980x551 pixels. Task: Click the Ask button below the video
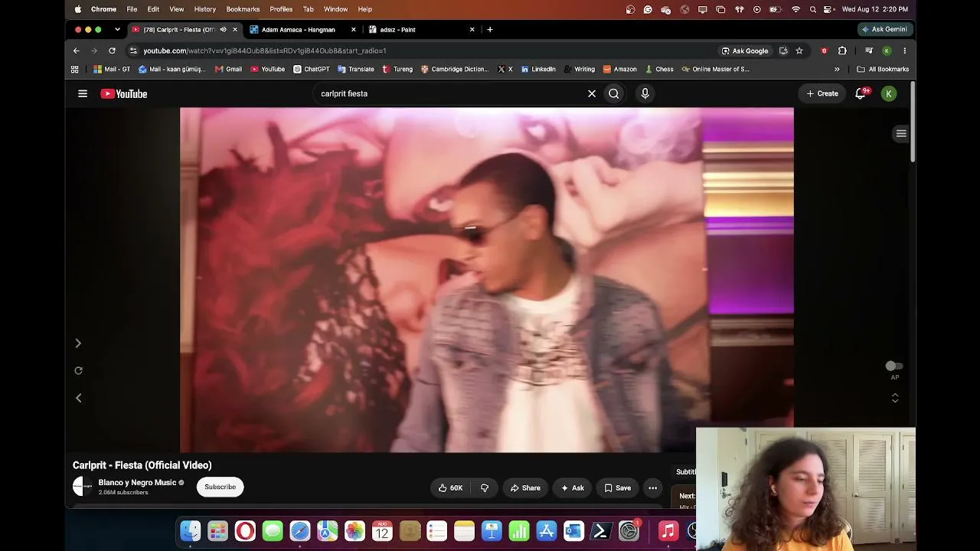tap(573, 487)
